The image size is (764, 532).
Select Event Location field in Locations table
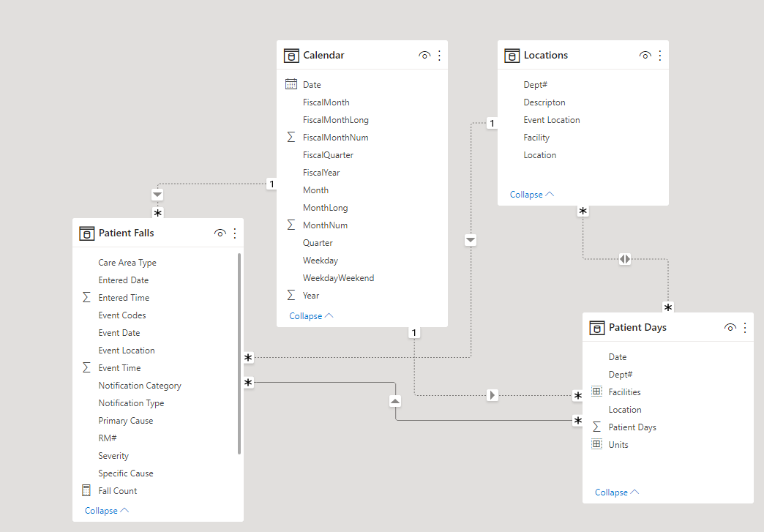[552, 120]
